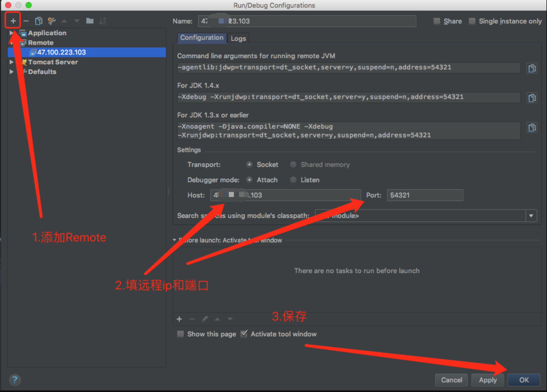Viewport: 547px width, 392px height.
Task: Click the add new configuration plus icon
Action: click(x=13, y=21)
